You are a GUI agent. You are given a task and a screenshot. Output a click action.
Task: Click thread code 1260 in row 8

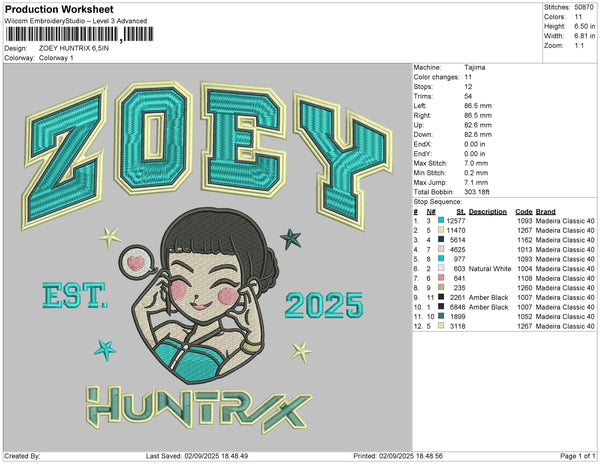[x=525, y=288]
